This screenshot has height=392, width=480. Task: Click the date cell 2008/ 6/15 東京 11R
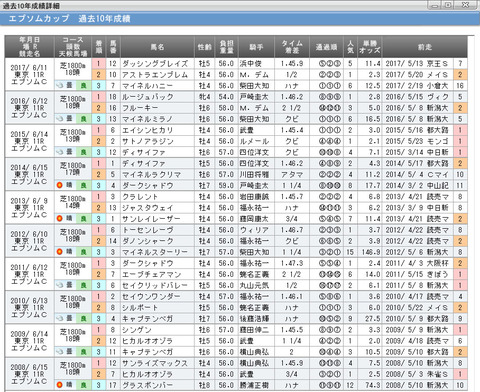click(29, 374)
